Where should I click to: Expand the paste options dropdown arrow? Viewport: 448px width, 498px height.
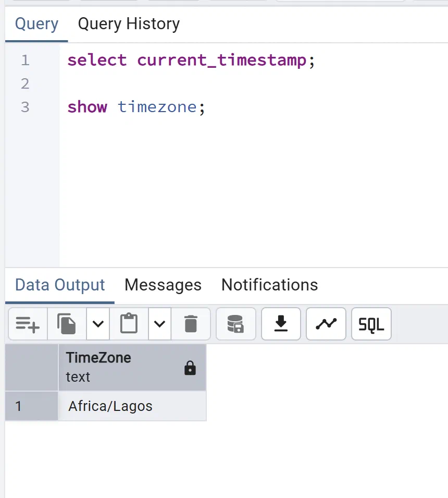pyautogui.click(x=159, y=324)
